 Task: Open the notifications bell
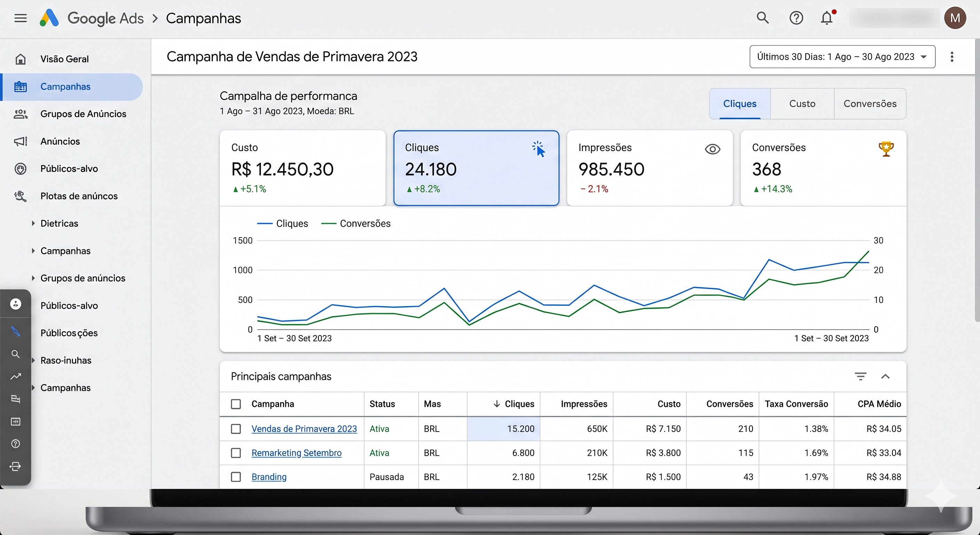(x=826, y=17)
